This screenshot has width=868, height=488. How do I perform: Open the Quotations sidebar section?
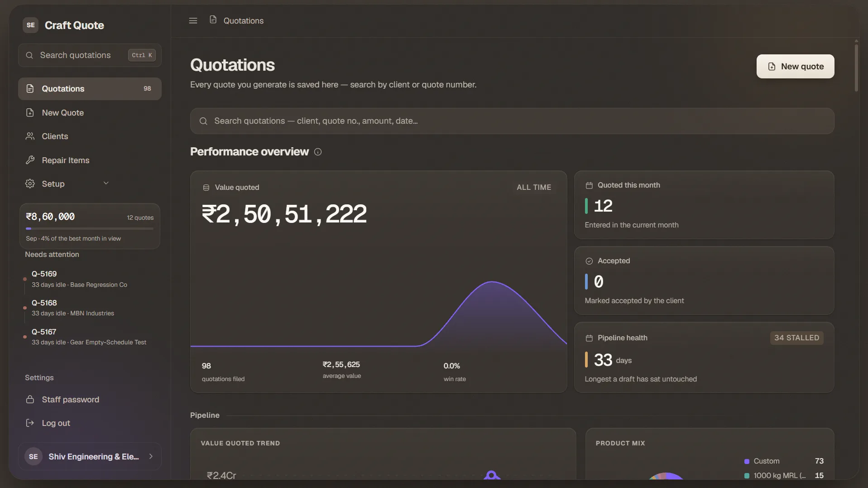(x=90, y=89)
